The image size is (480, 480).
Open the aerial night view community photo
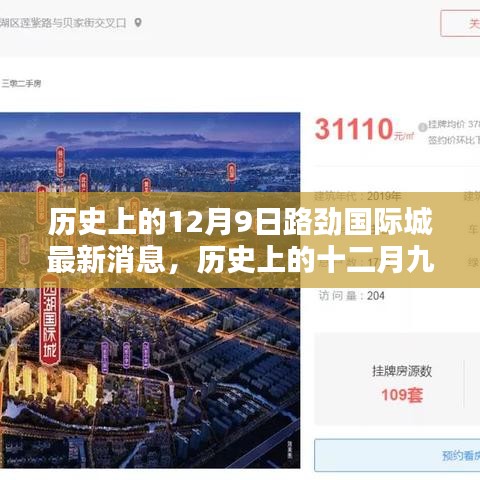(x=150, y=290)
